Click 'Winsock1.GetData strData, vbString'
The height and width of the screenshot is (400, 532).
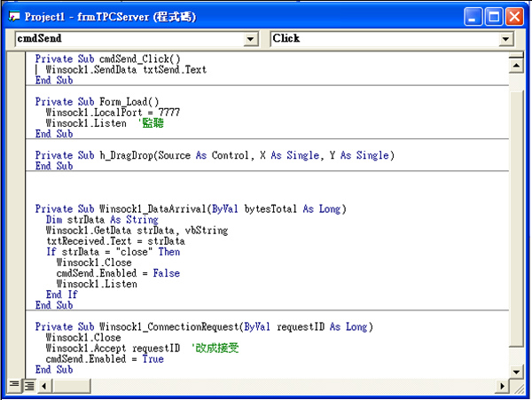tap(137, 231)
